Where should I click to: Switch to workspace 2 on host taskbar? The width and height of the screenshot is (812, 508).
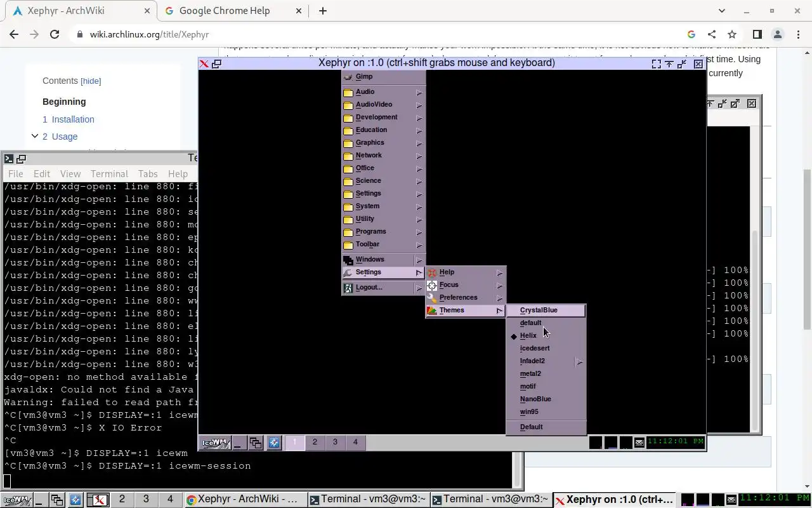[122, 500]
